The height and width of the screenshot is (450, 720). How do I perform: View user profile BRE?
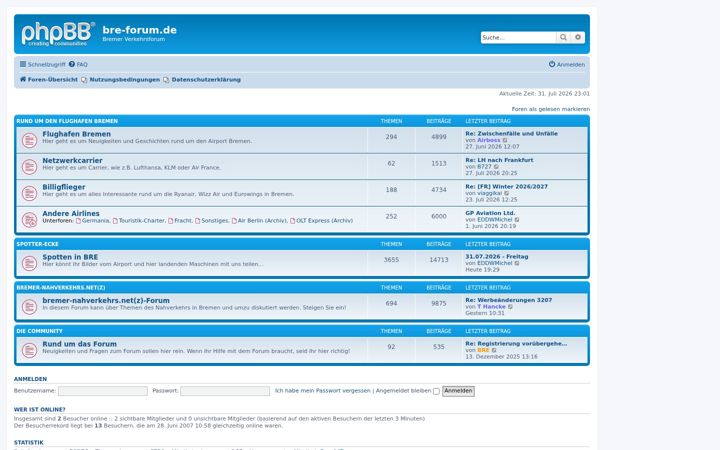tap(483, 350)
